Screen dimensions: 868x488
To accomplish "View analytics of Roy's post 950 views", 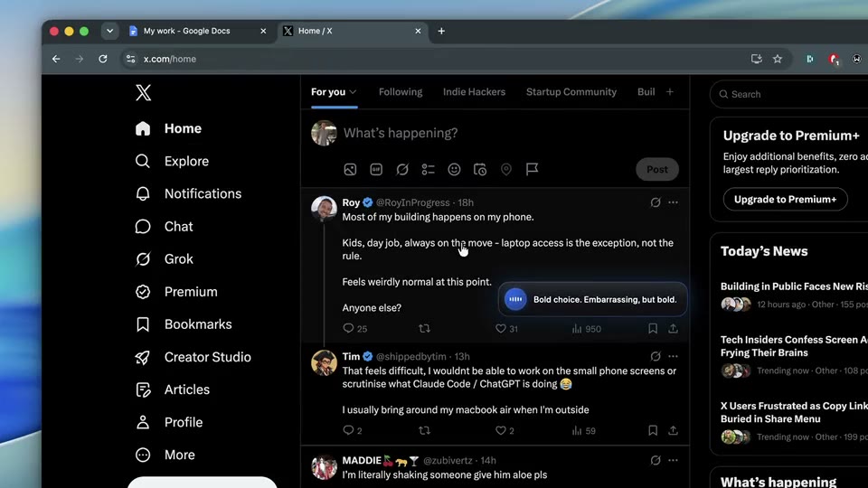I will 586,329.
